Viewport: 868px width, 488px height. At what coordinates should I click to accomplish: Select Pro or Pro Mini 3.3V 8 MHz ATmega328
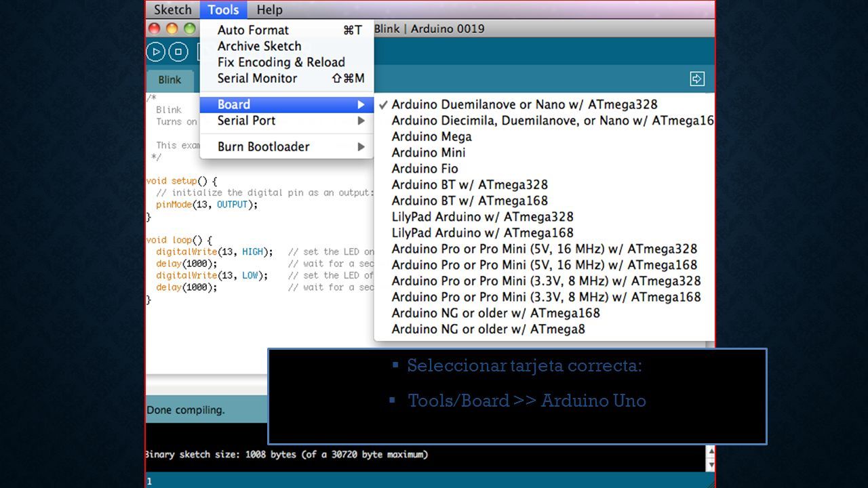(545, 281)
